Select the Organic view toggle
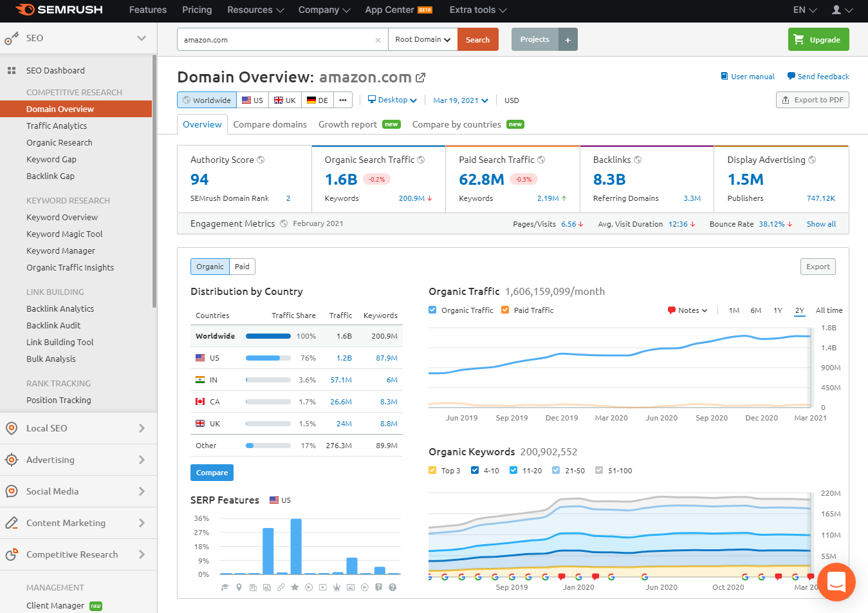The image size is (868, 613). coord(210,267)
